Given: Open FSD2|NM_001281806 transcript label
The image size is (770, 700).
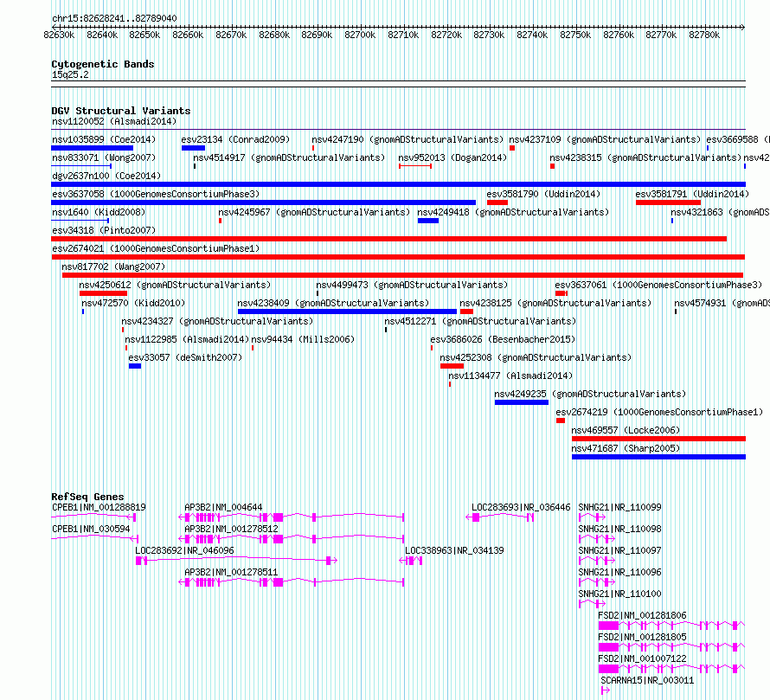Looking at the screenshot, I should click(642, 615).
